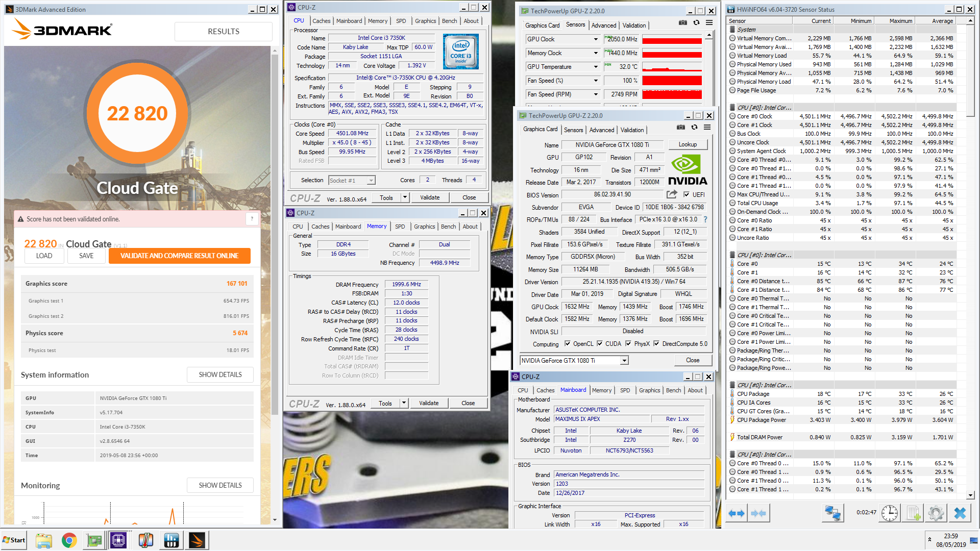This screenshot has height=551, width=980.
Task: Toggle the OpenCL checkbox in GPU-Z
Action: pyautogui.click(x=568, y=343)
